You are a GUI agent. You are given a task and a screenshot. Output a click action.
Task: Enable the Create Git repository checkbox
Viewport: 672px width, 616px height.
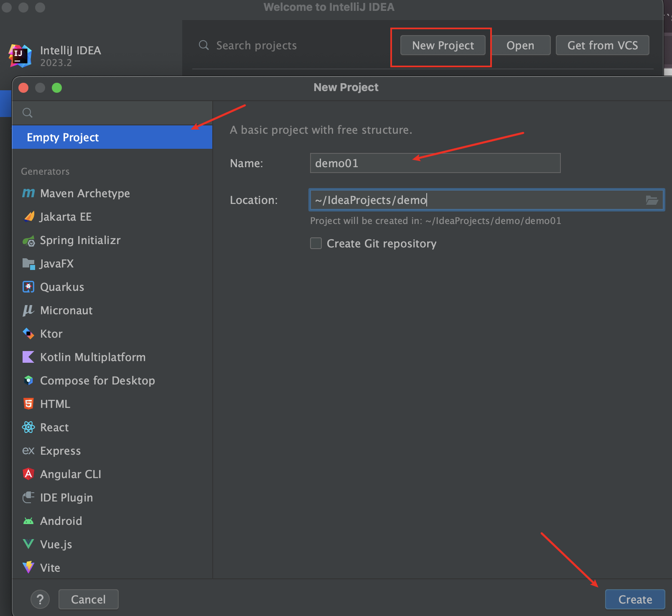coord(316,243)
